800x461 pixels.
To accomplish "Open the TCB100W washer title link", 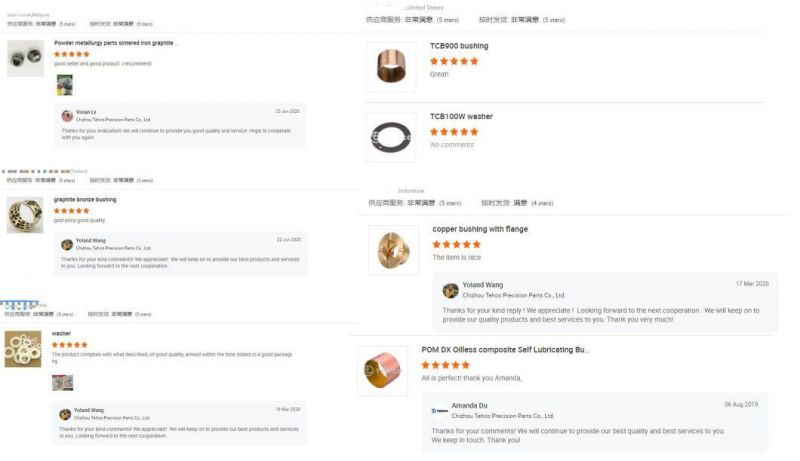I will 461,116.
